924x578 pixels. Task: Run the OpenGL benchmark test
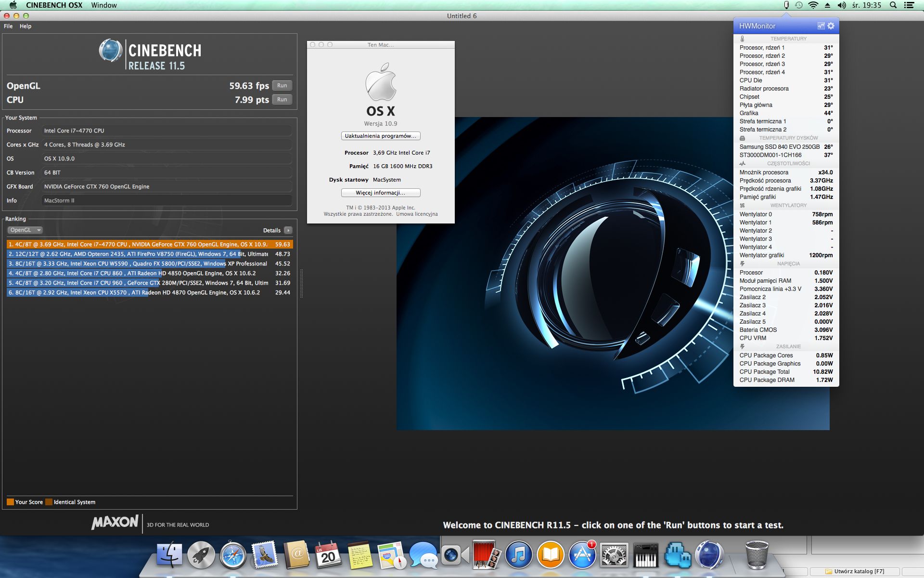click(282, 86)
